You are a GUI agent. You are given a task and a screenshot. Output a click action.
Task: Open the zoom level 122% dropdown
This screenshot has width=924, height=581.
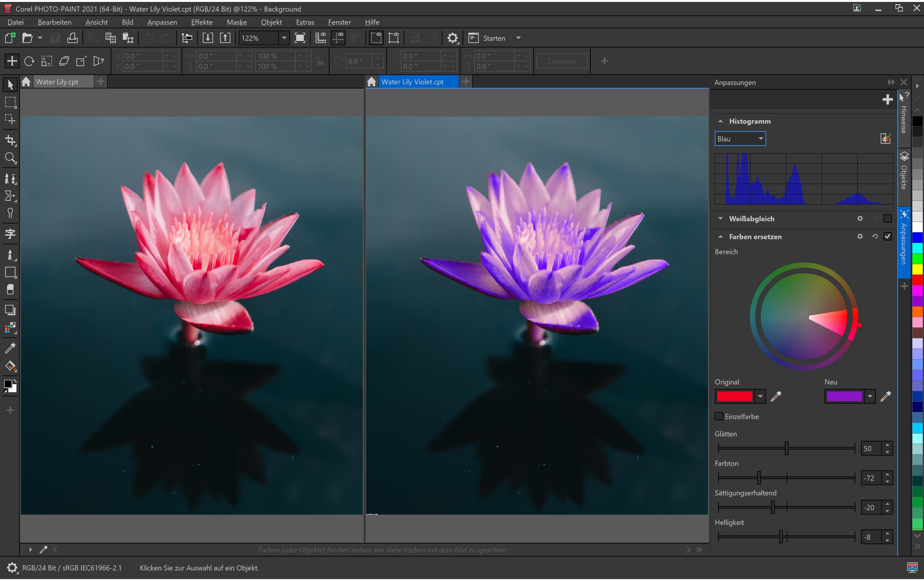(x=284, y=38)
